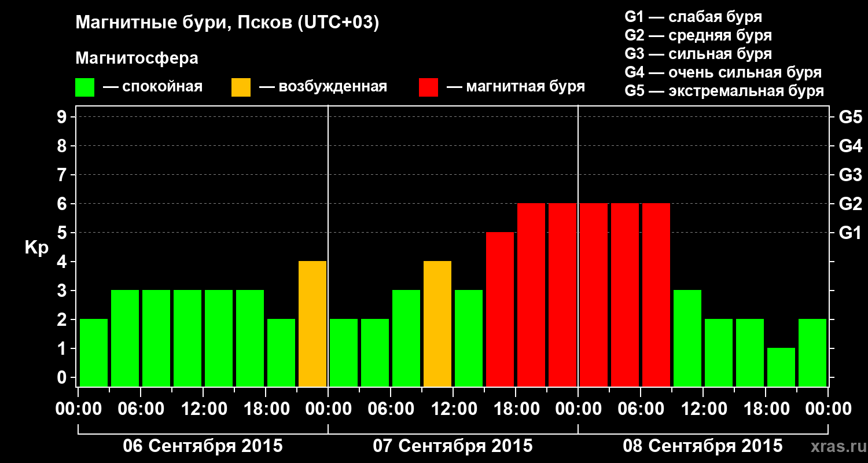Screen dimensions: 868x463
Task: Select 'G5 — экстремальная буря' legend line
Action: coord(724,91)
